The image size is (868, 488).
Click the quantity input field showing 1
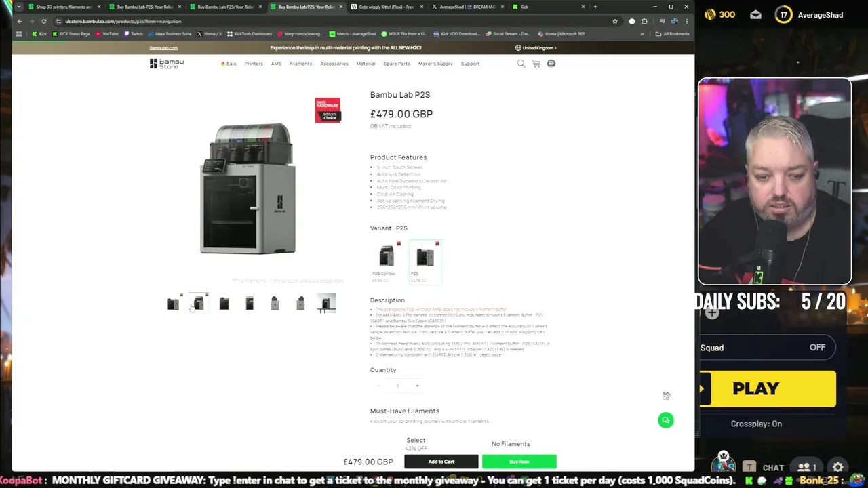[x=397, y=386]
